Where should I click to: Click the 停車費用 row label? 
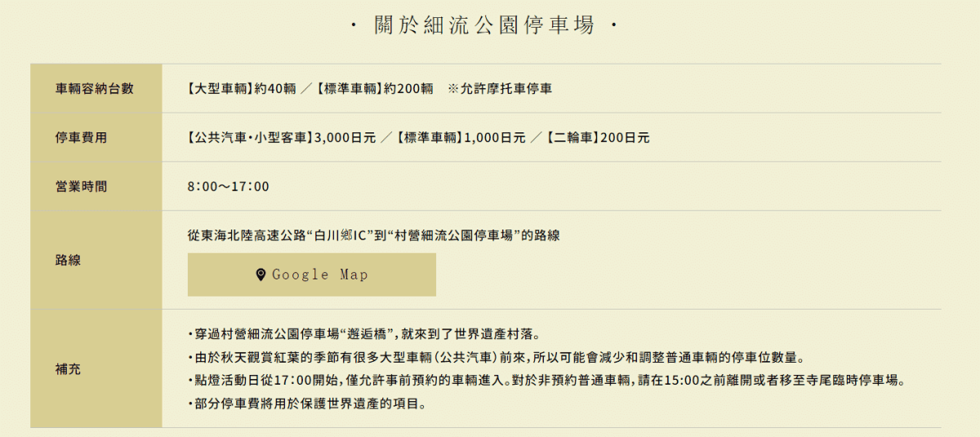coord(81,137)
